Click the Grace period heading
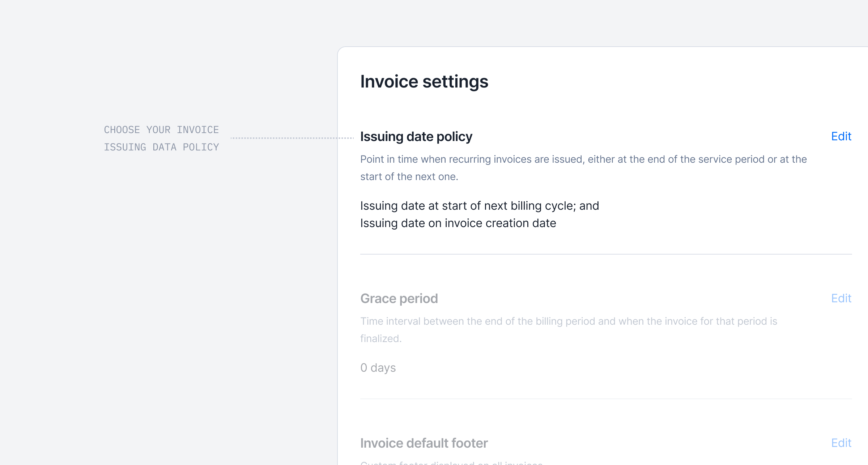 (399, 299)
